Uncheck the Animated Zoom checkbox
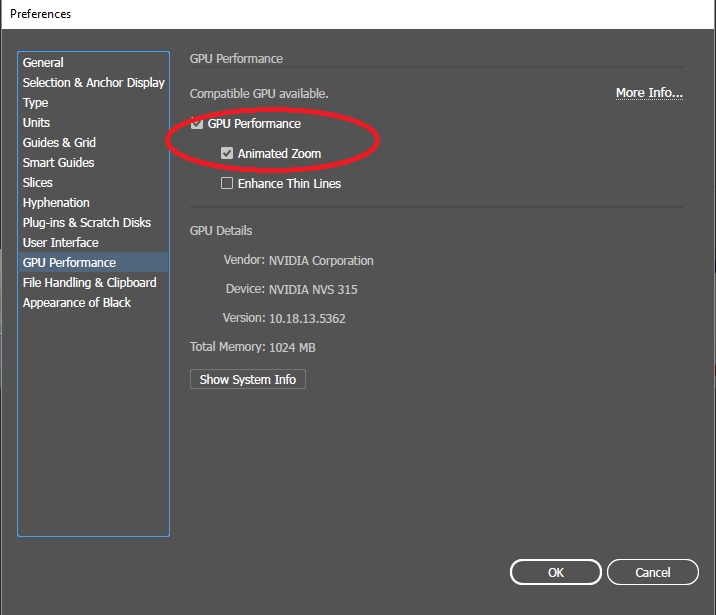 pyautogui.click(x=227, y=153)
